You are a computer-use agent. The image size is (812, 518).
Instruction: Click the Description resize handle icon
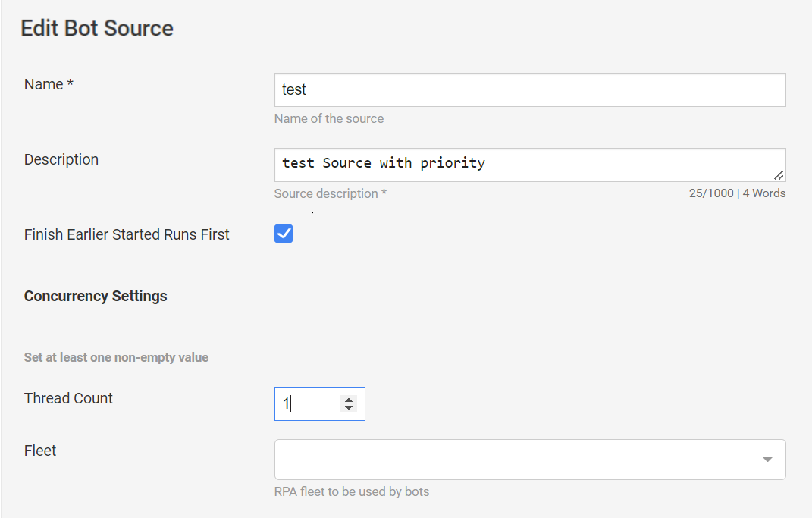tap(779, 175)
